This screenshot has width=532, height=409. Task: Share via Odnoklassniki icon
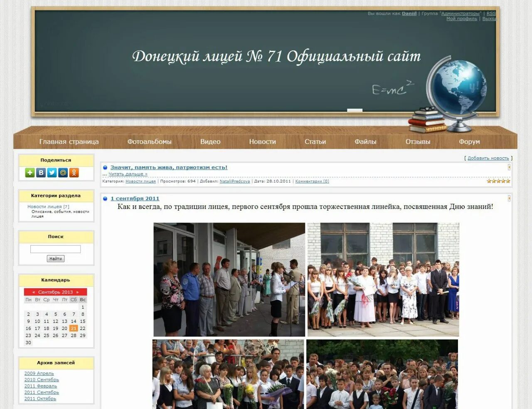click(74, 172)
